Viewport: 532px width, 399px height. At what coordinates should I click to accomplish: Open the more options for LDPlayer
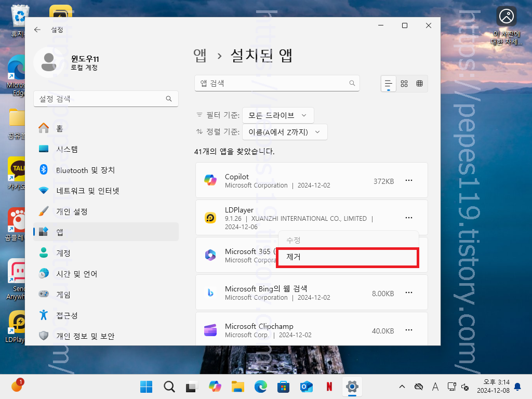409,218
